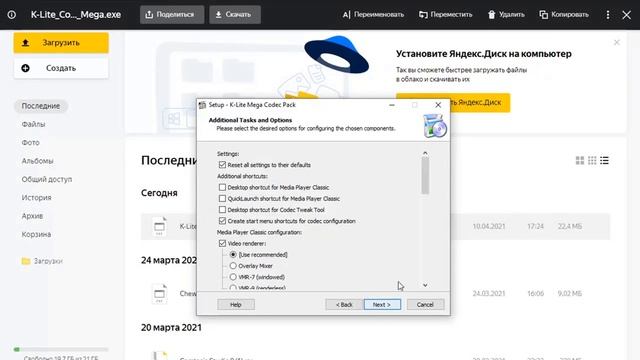Image resolution: width=640 pixels, height=360 pixels.
Task: Toggle the Video renderer checkbox
Action: 222,243
